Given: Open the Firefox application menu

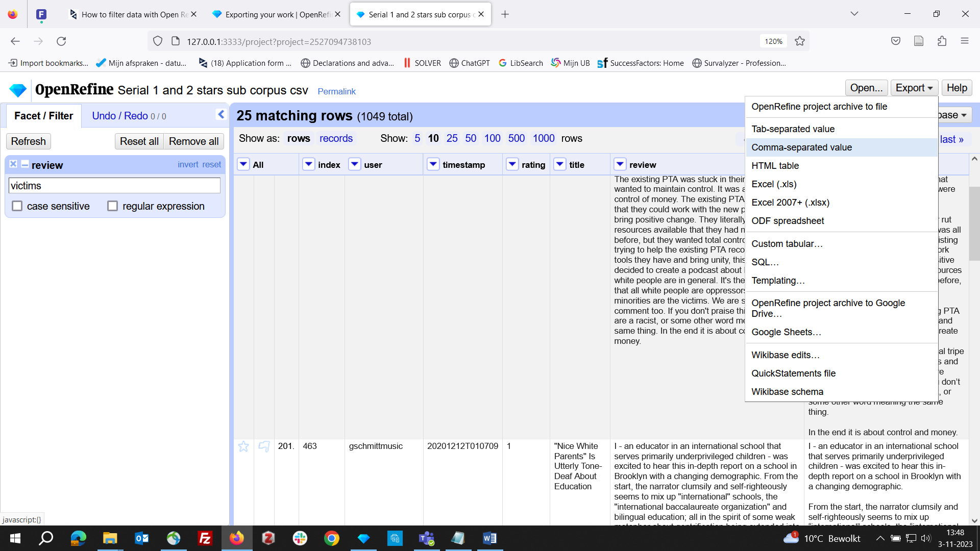Looking at the screenshot, I should pos(964,41).
